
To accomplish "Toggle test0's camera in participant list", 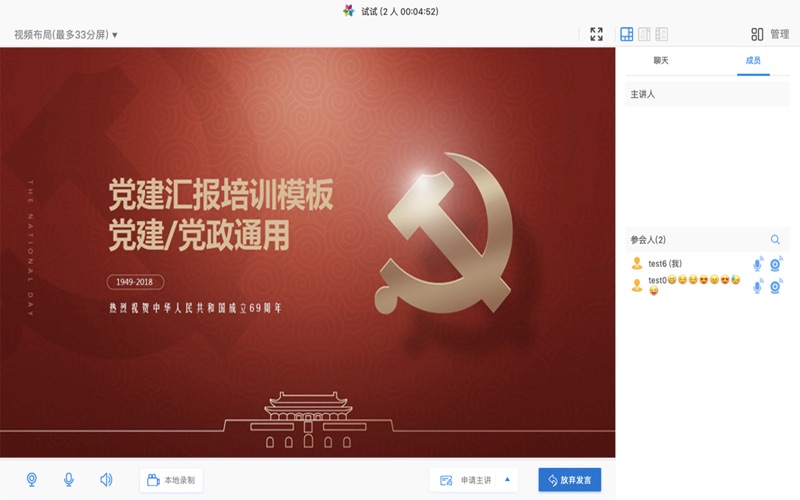I will click(776, 286).
